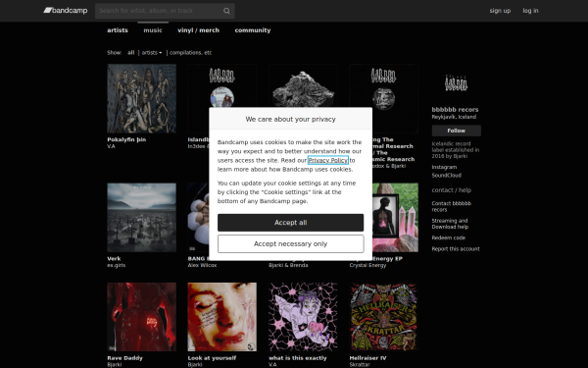Open the Hellraiser IV album cover
Viewport: 588px width, 368px height.
(x=383, y=317)
